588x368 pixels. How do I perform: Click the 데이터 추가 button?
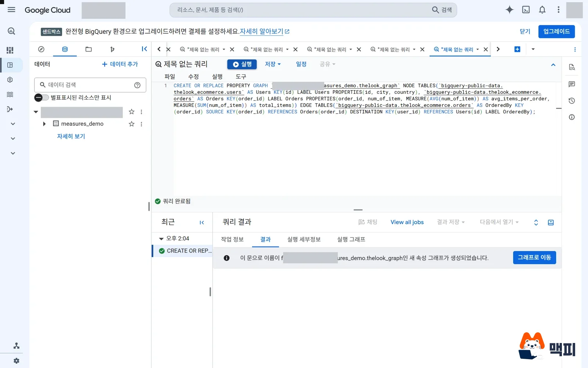click(x=120, y=64)
